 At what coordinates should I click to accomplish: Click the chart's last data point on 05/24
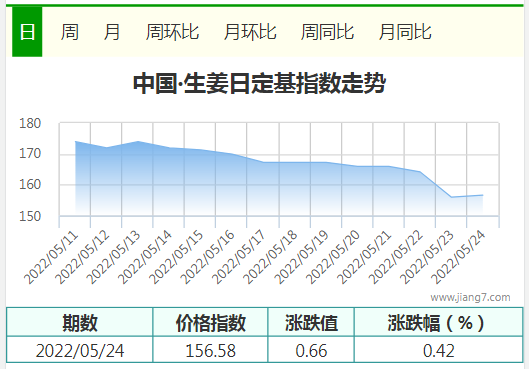tap(483, 195)
